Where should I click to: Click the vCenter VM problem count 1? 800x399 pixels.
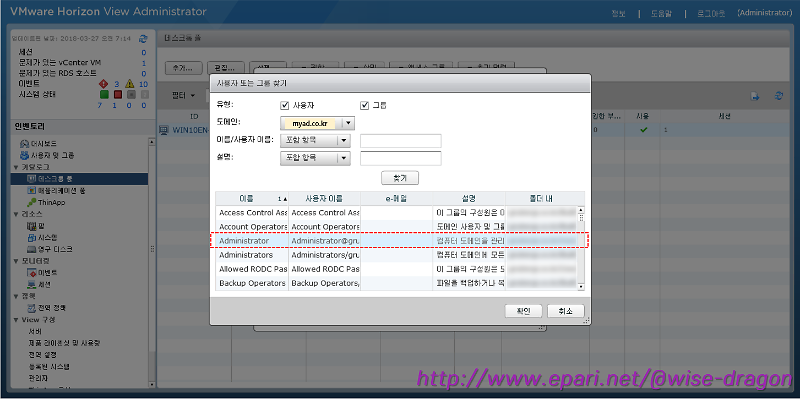[144, 63]
